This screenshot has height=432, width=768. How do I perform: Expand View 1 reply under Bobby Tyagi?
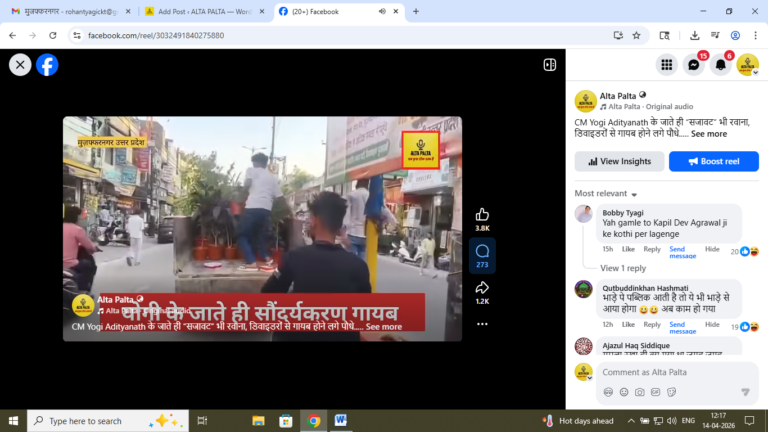click(x=623, y=268)
